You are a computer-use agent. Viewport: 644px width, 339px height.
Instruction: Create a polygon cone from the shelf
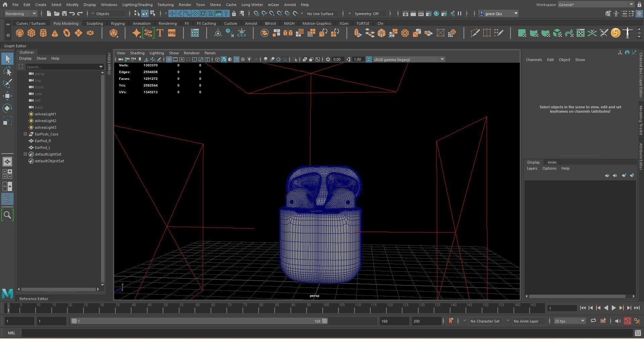click(x=55, y=33)
